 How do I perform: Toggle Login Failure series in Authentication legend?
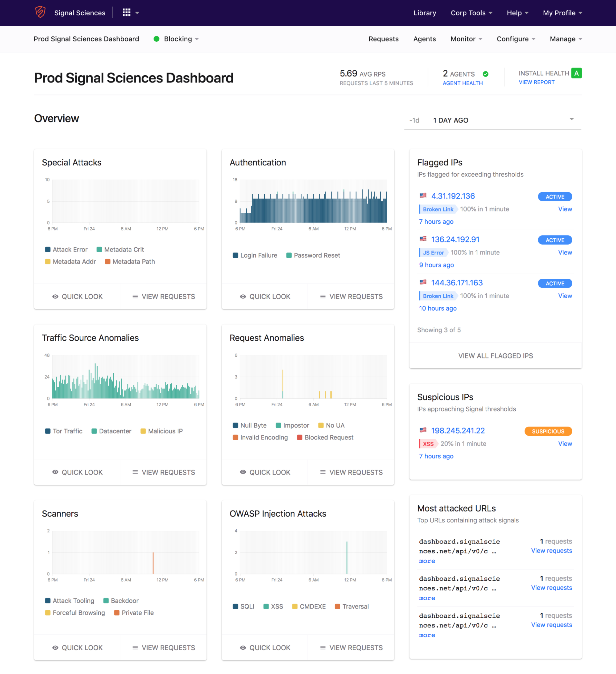click(255, 255)
